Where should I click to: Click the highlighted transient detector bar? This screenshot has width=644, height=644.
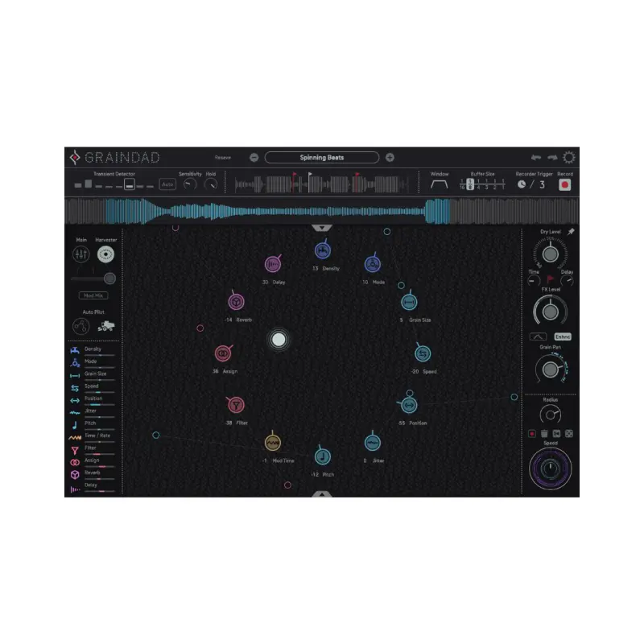130,184
